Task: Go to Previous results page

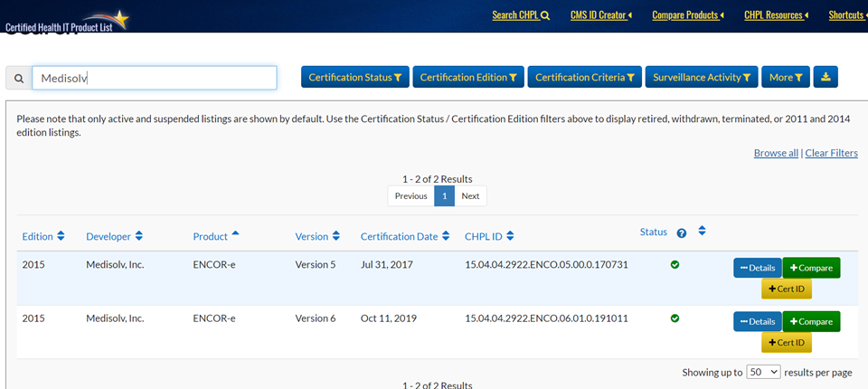Action: coord(410,196)
